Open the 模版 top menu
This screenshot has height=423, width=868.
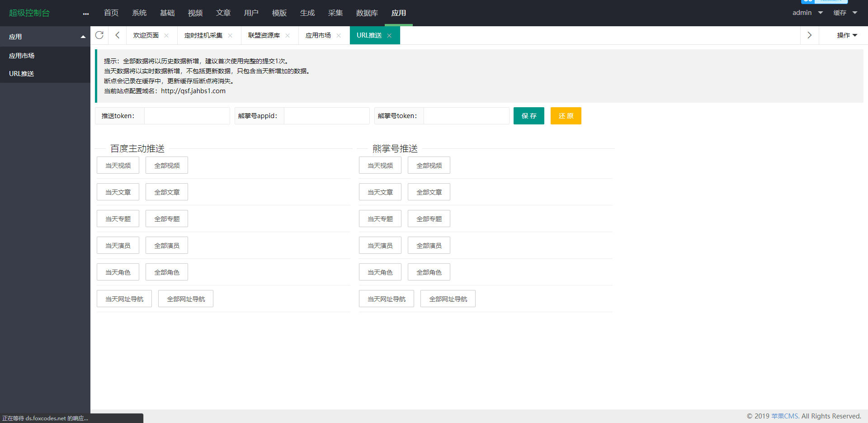(x=279, y=13)
